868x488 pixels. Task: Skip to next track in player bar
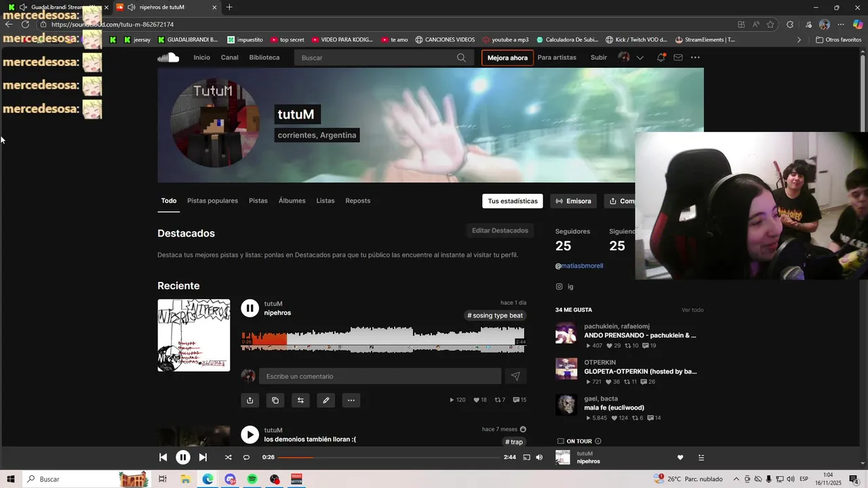(203, 457)
